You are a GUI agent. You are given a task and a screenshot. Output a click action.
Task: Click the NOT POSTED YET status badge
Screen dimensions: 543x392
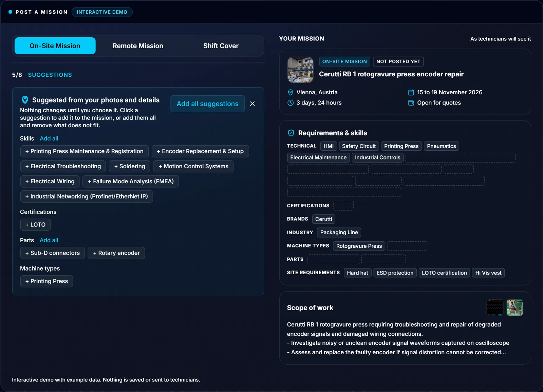point(398,61)
